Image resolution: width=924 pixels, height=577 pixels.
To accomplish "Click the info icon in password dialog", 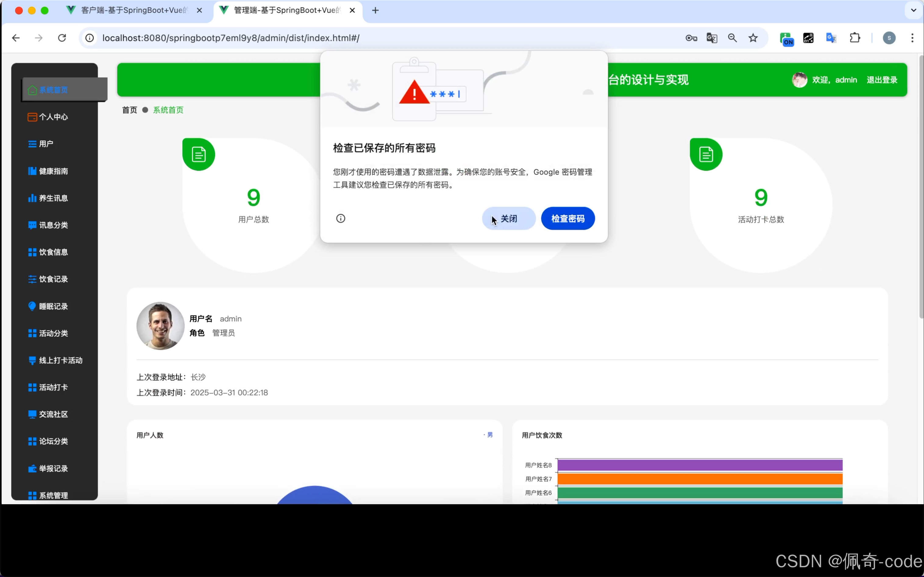I will 340,219.
